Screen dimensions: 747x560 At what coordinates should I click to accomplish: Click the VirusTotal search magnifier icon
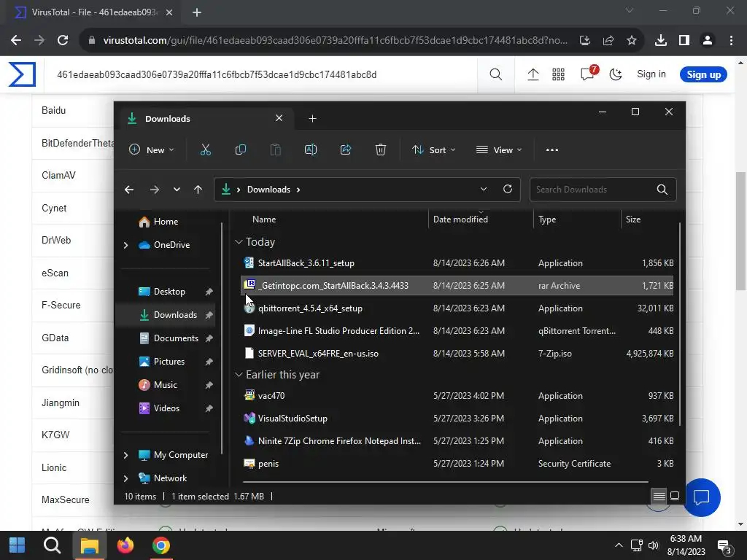496,74
